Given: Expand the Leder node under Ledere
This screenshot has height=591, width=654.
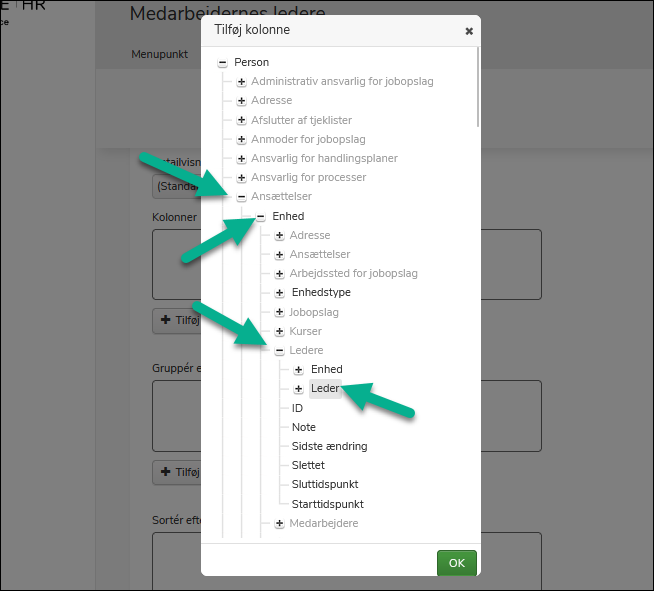Looking at the screenshot, I should point(298,389).
